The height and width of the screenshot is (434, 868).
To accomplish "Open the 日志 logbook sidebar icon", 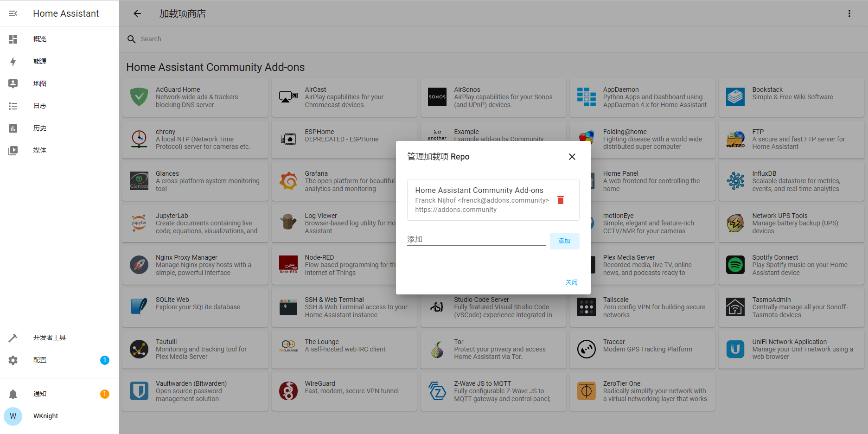I will point(13,106).
